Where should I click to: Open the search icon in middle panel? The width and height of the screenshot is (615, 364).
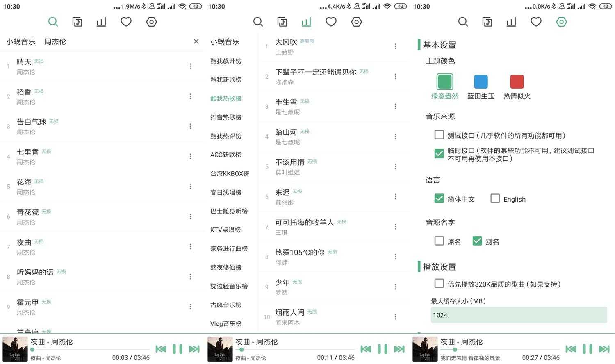[258, 22]
